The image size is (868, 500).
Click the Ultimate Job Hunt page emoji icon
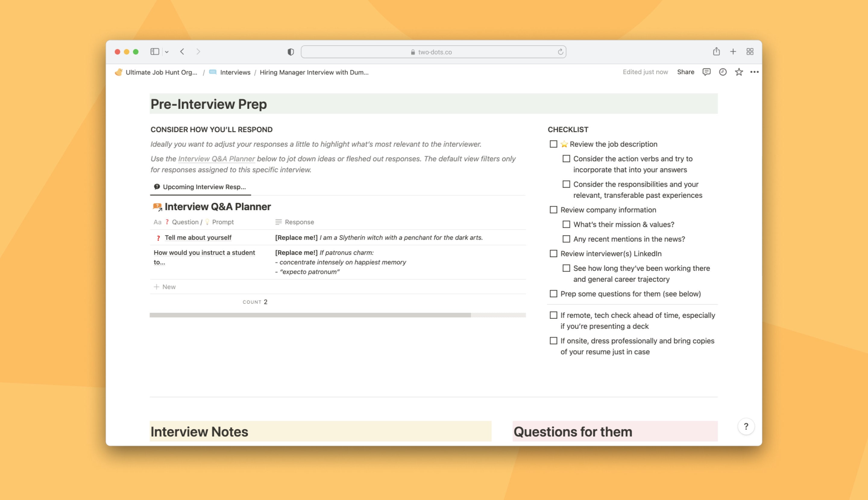point(119,72)
